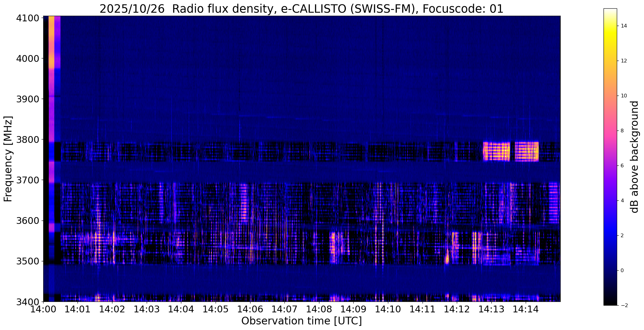Click the colorbar tick label 2
This screenshot has width=644, height=330.
pos(622,236)
